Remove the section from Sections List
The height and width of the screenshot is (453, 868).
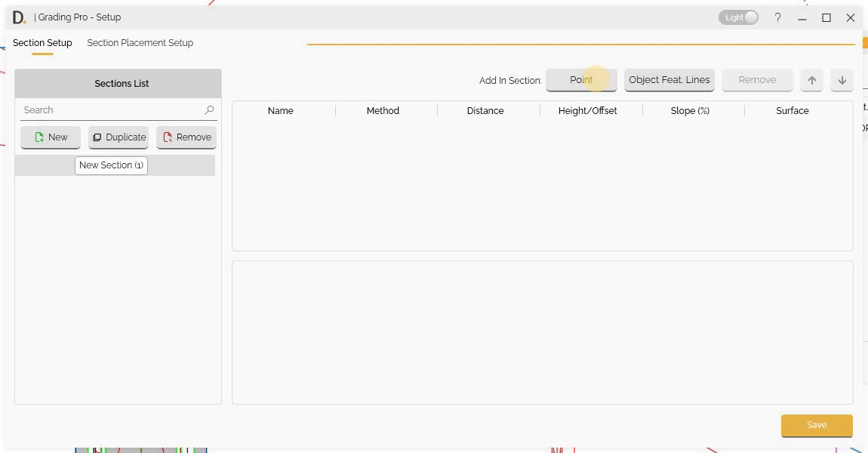[x=186, y=137]
